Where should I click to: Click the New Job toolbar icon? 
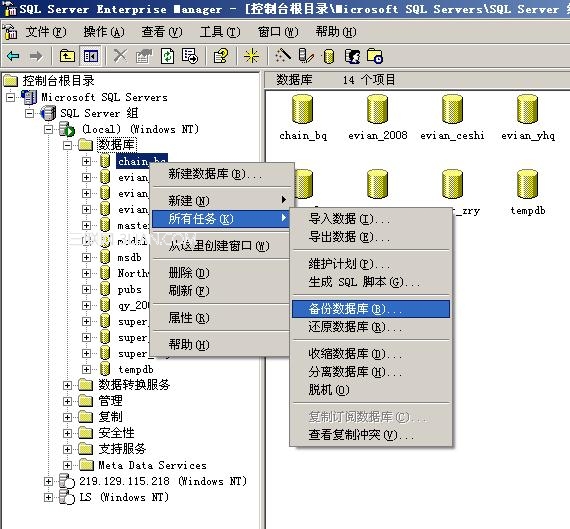point(375,56)
